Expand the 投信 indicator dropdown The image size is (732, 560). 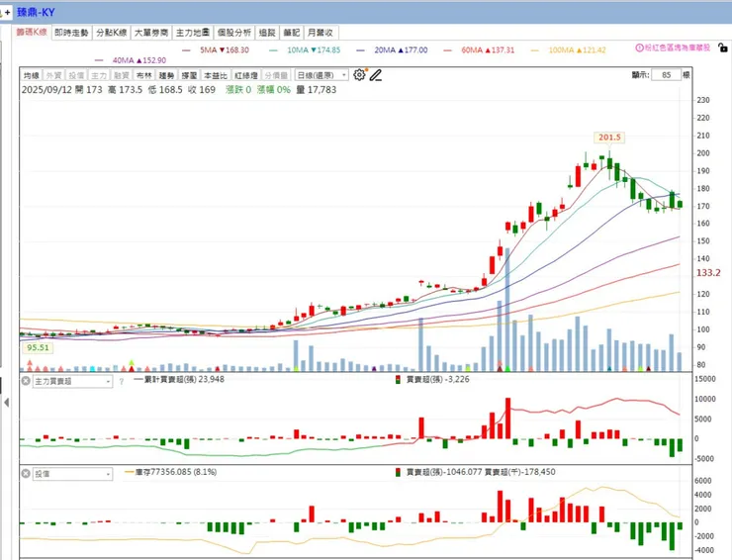tap(72, 474)
